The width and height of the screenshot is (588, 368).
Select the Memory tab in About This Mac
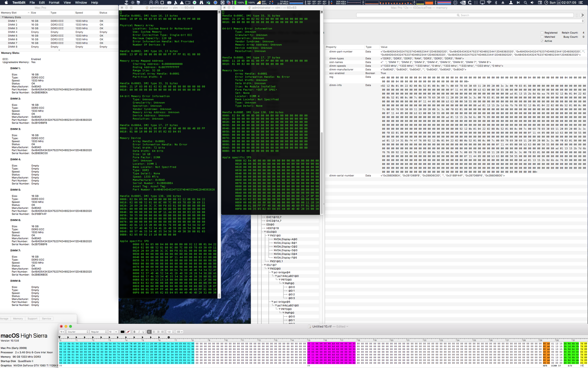point(18,319)
